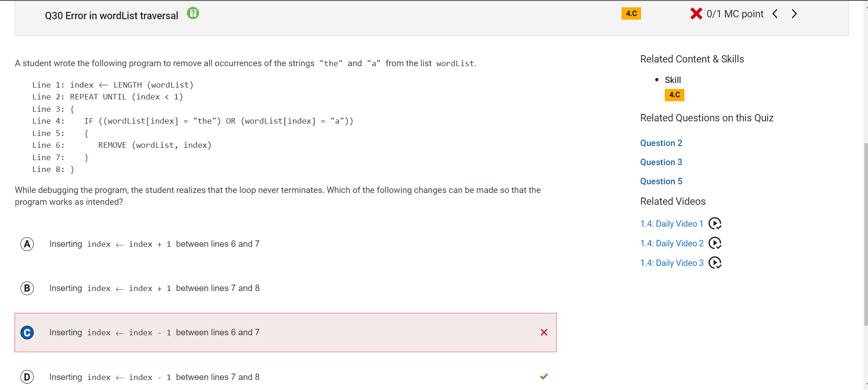Click red X mark on answer C row
The image size is (868, 390).
point(544,333)
